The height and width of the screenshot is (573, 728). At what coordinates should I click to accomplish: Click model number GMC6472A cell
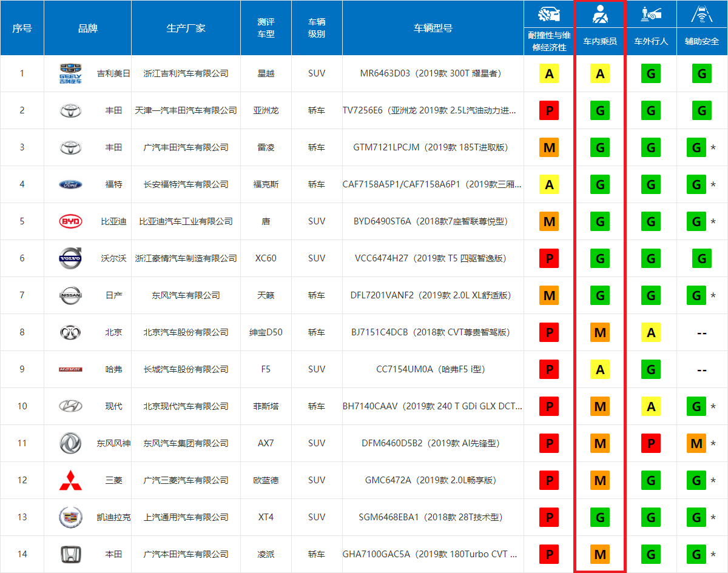tap(433, 480)
